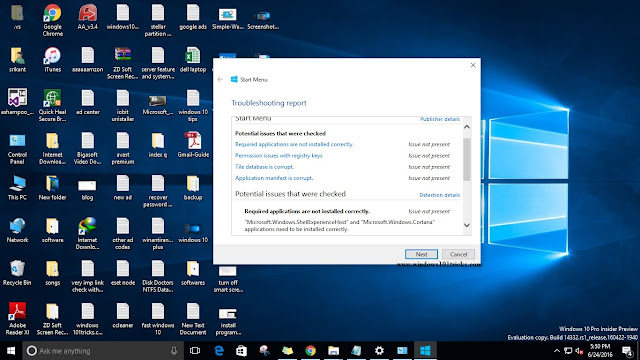Open Windows Store in taskbar

tap(241, 351)
